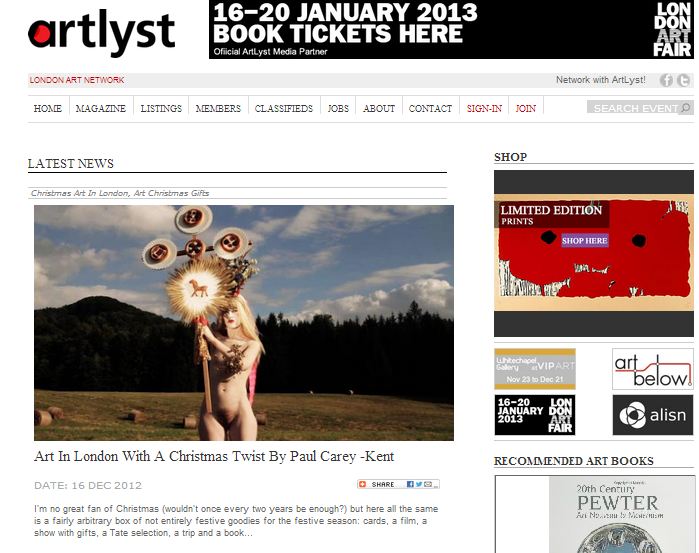Click the Join link in the navigation

[526, 108]
